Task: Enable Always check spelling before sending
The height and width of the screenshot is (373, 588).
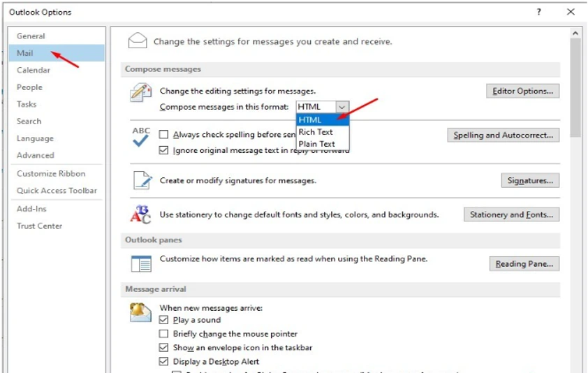Action: tap(163, 134)
